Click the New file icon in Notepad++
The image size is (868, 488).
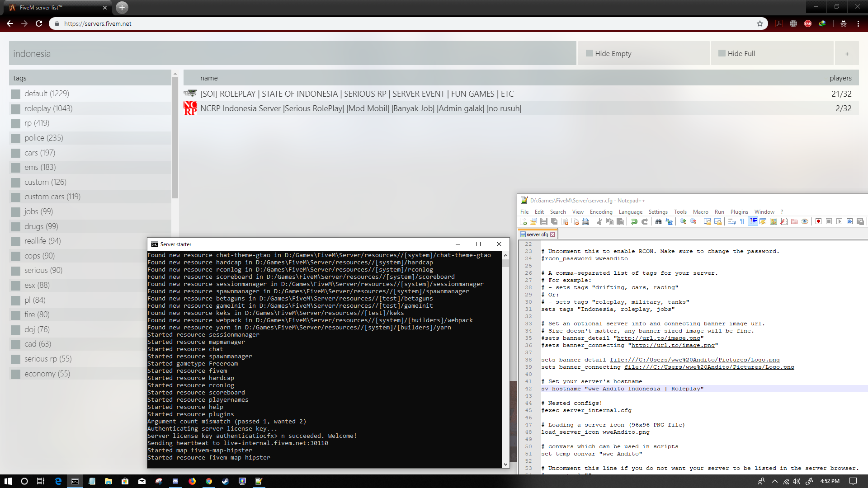(x=524, y=221)
